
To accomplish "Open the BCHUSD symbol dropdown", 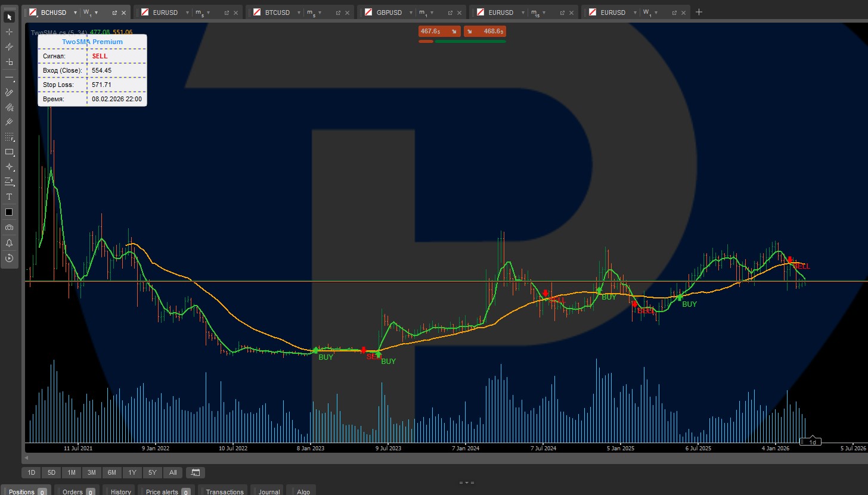I will point(75,13).
